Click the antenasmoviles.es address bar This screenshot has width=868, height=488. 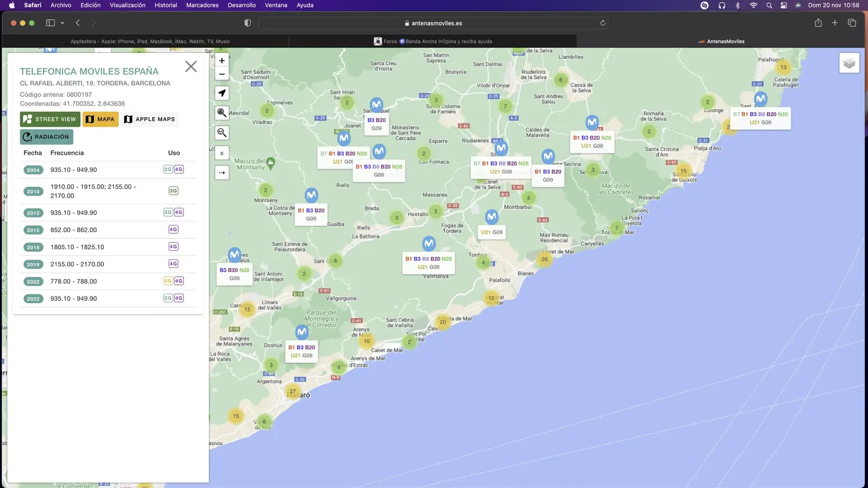433,23
